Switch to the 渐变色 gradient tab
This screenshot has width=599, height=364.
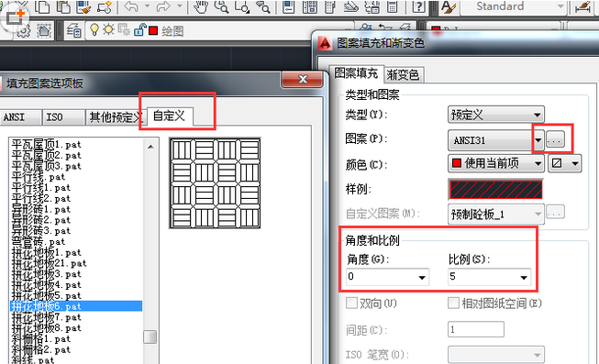pyautogui.click(x=403, y=74)
